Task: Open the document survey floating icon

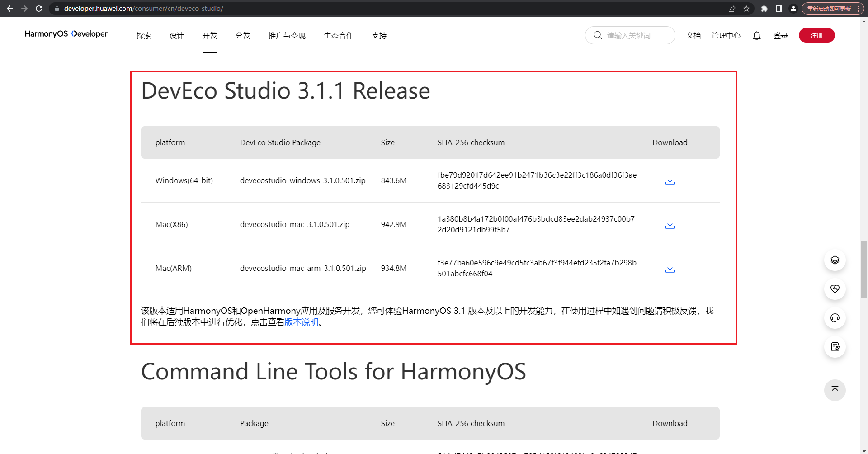Action: tap(835, 347)
